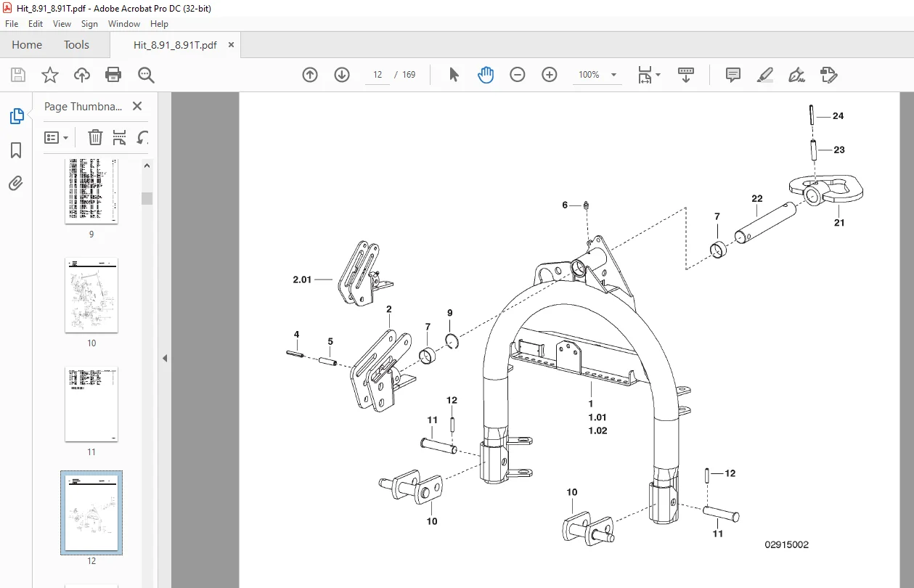Open the Attachments paperclip panel

coord(16,183)
